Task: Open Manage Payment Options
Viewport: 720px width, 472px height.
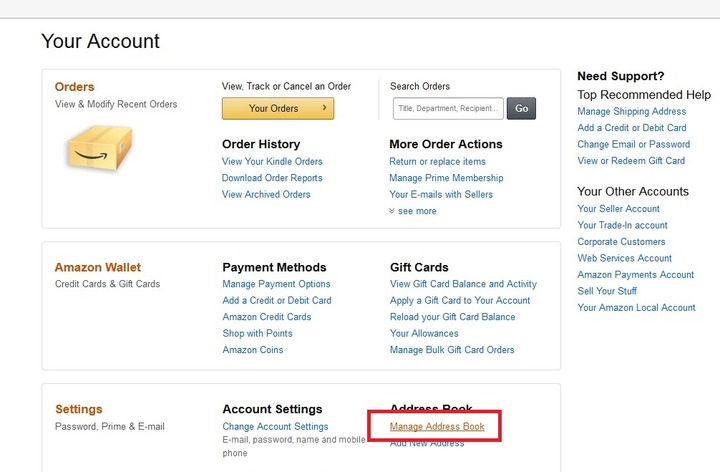Action: tap(276, 284)
